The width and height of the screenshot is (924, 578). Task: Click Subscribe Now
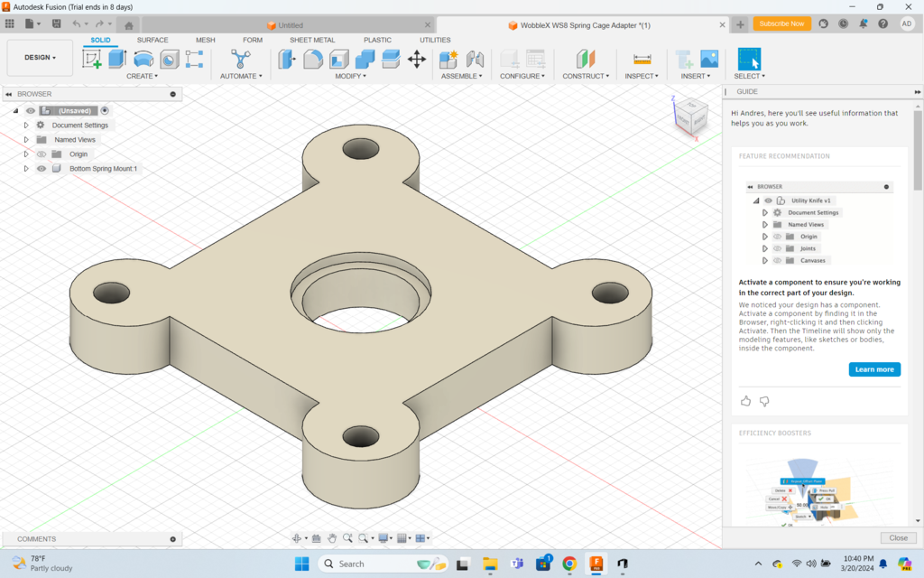point(781,23)
